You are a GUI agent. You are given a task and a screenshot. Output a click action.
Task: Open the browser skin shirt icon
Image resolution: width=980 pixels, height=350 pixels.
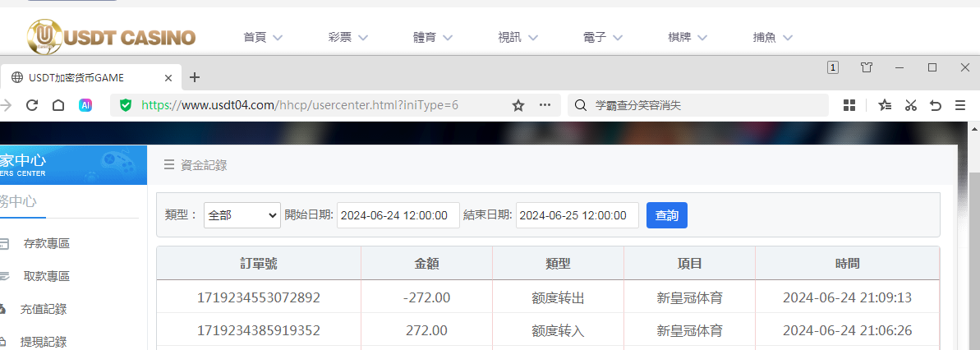[867, 67]
